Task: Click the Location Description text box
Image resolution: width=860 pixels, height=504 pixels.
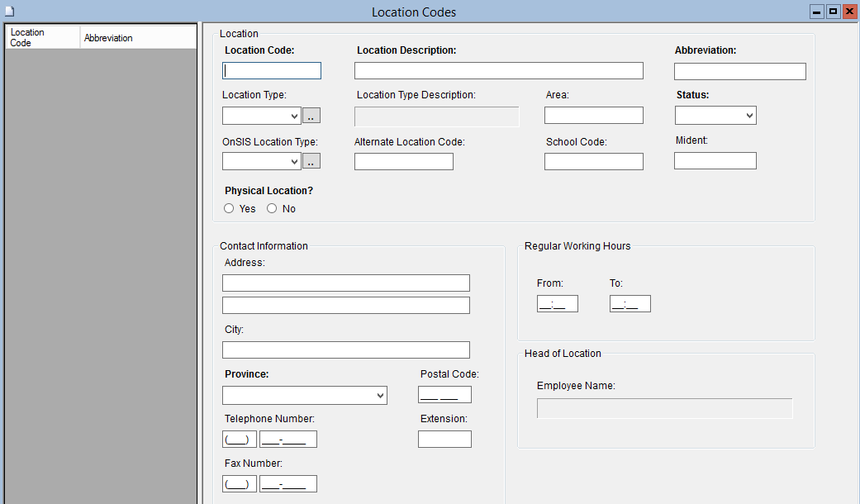Action: point(498,71)
